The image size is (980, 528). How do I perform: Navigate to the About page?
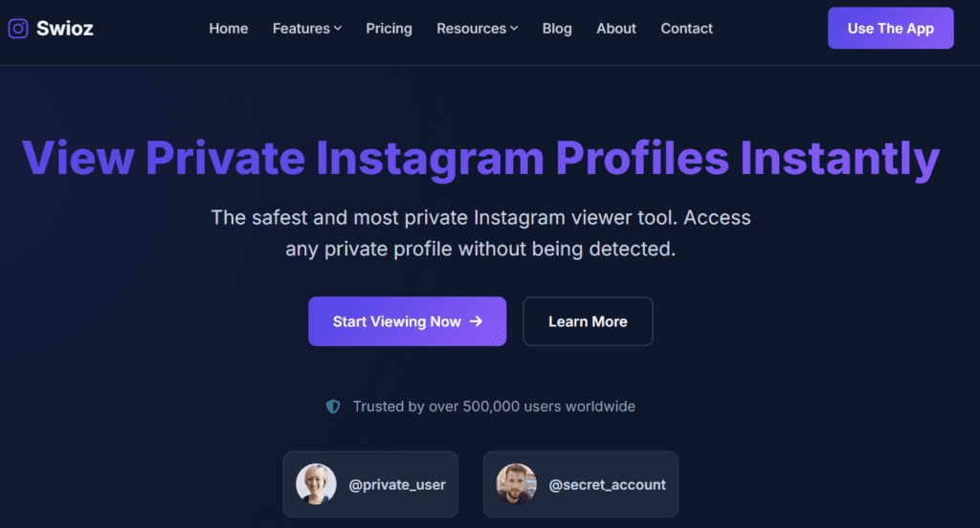click(x=616, y=29)
